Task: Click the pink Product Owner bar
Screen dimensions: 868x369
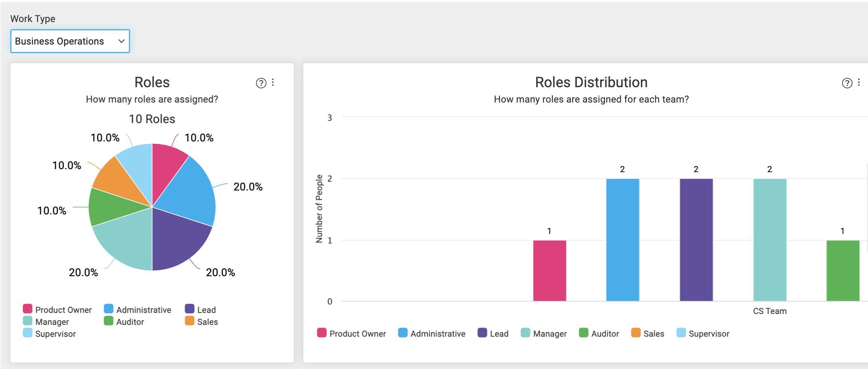Action: [x=550, y=271]
